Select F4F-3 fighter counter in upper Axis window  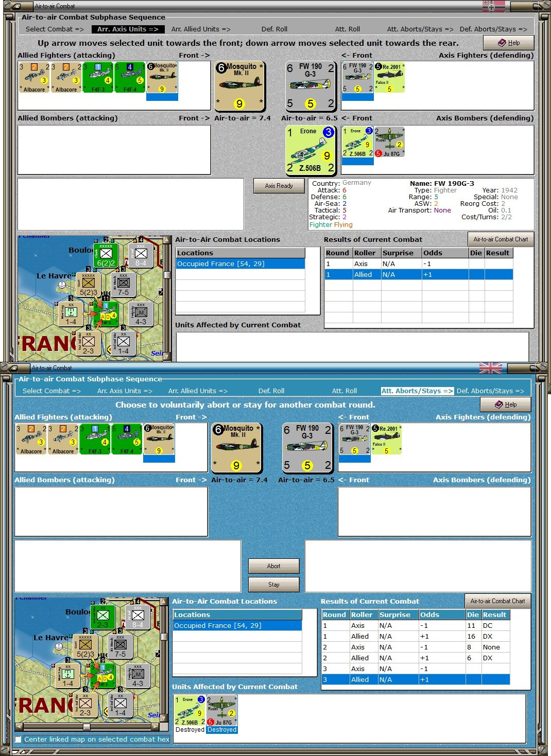(x=98, y=78)
